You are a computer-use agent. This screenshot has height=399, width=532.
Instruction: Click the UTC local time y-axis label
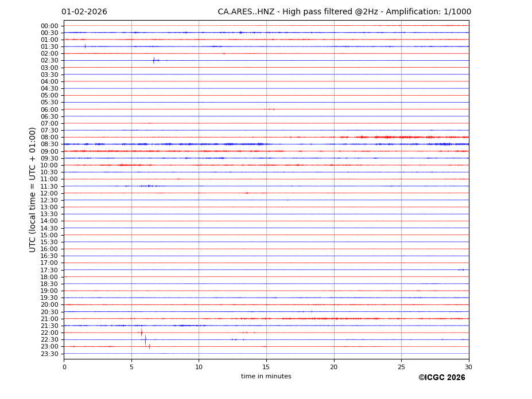pyautogui.click(x=33, y=189)
